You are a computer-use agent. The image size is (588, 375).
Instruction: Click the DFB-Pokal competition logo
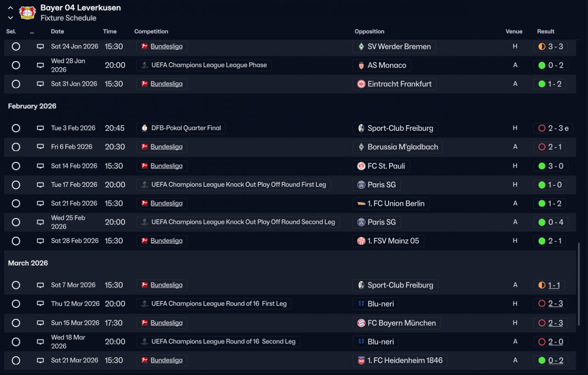tap(145, 128)
